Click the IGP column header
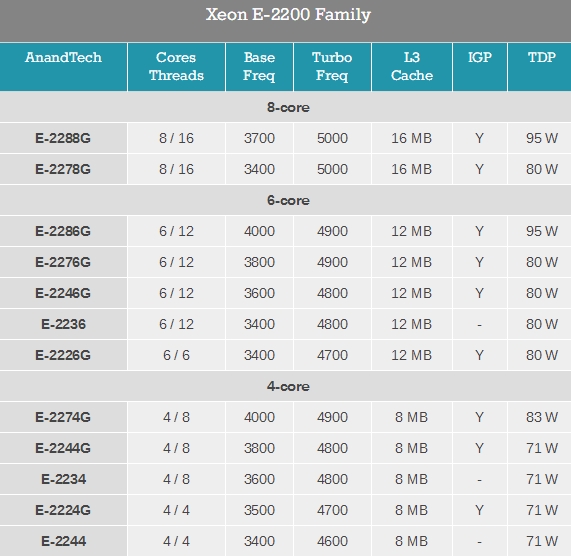Image resolution: width=571 pixels, height=556 pixels. 480,67
